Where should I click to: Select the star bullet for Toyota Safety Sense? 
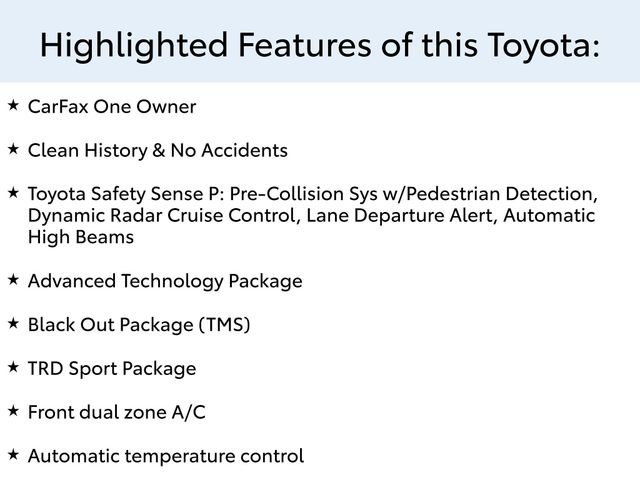pyautogui.click(x=13, y=192)
